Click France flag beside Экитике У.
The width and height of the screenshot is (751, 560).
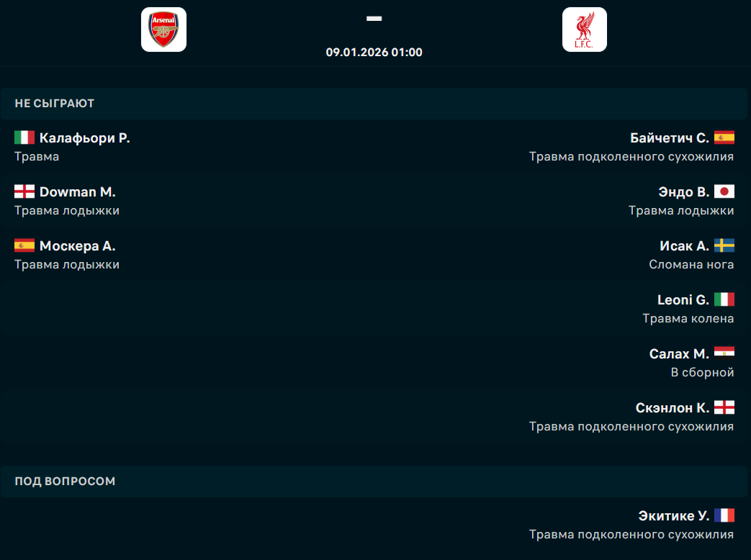pos(724,515)
